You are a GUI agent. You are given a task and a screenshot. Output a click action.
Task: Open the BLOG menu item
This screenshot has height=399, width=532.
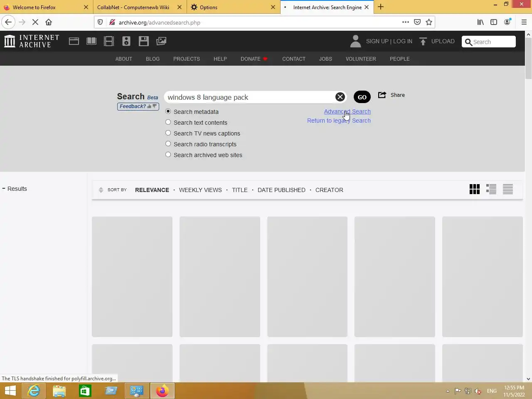tap(153, 59)
